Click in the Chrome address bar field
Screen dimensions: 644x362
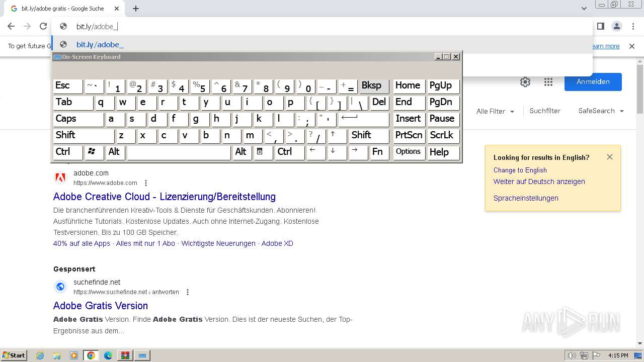coord(322,26)
